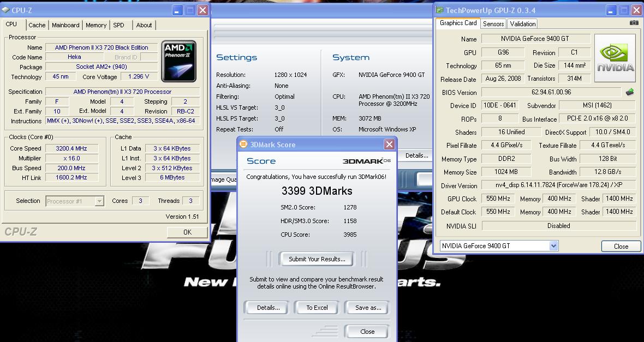Minimize the GPU-Z window

point(611,10)
